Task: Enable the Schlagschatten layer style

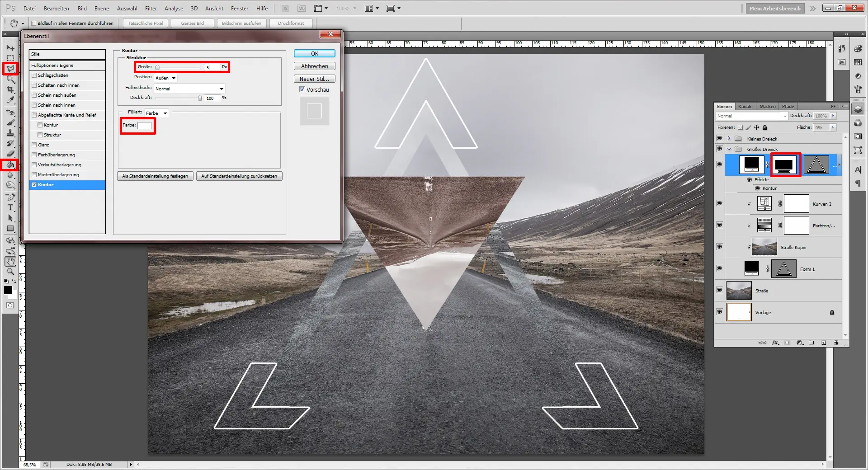Action: pos(34,75)
